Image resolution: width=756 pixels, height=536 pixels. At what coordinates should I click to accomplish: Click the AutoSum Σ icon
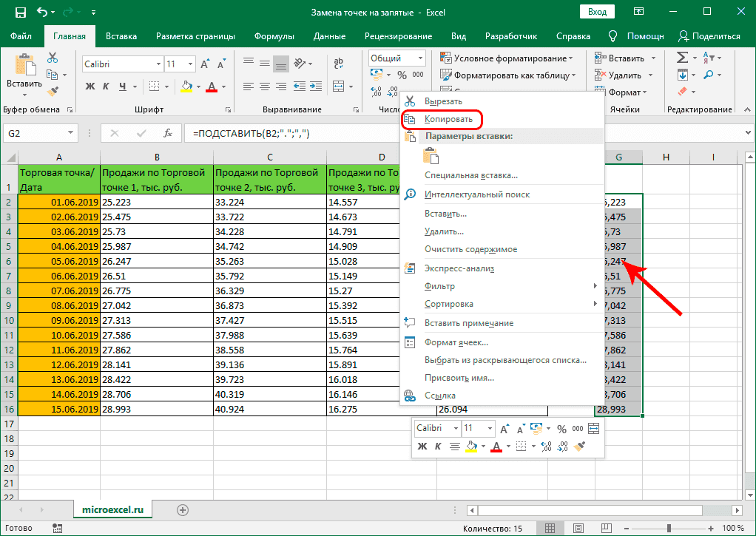pyautogui.click(x=683, y=57)
